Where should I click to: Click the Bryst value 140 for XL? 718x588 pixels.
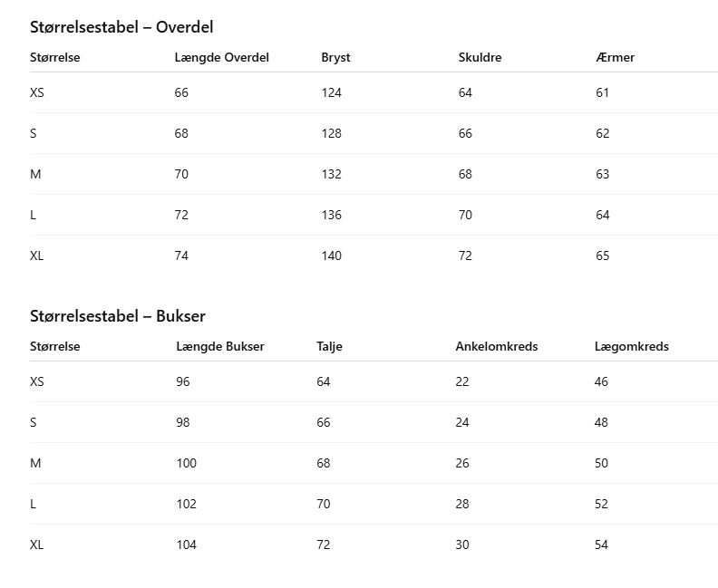coord(332,256)
